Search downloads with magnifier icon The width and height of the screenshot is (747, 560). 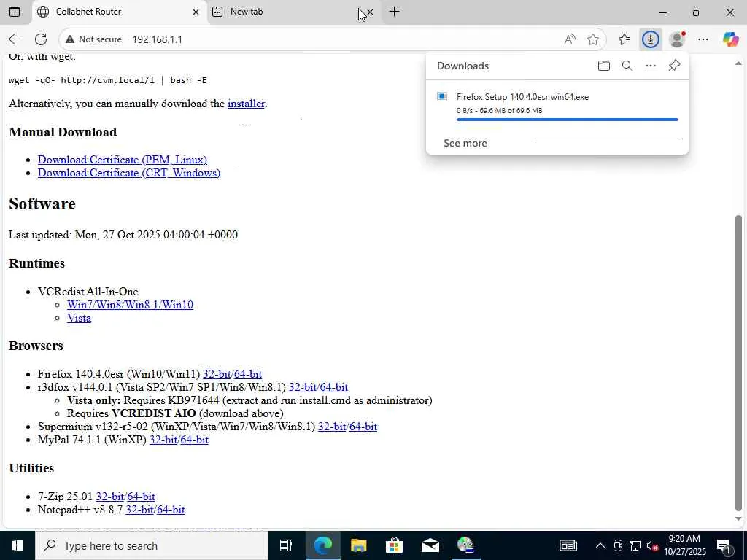(x=627, y=66)
